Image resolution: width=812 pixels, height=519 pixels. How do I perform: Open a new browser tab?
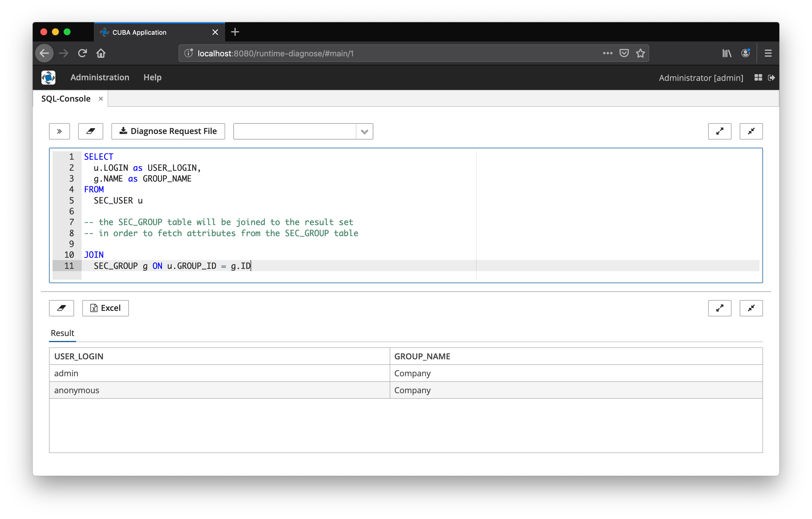point(235,32)
